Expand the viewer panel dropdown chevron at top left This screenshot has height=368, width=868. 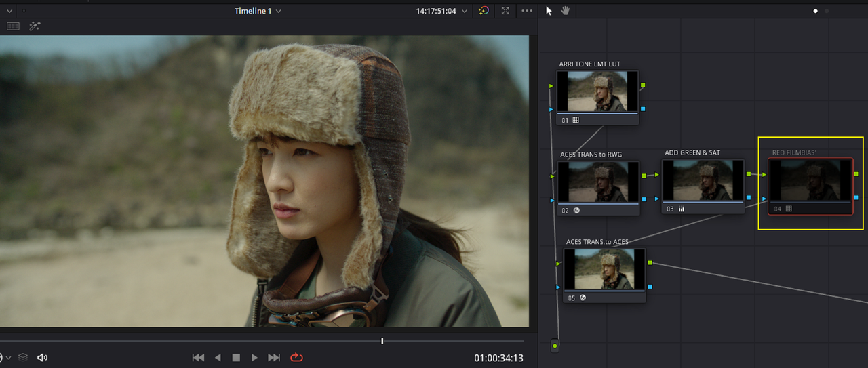9,11
